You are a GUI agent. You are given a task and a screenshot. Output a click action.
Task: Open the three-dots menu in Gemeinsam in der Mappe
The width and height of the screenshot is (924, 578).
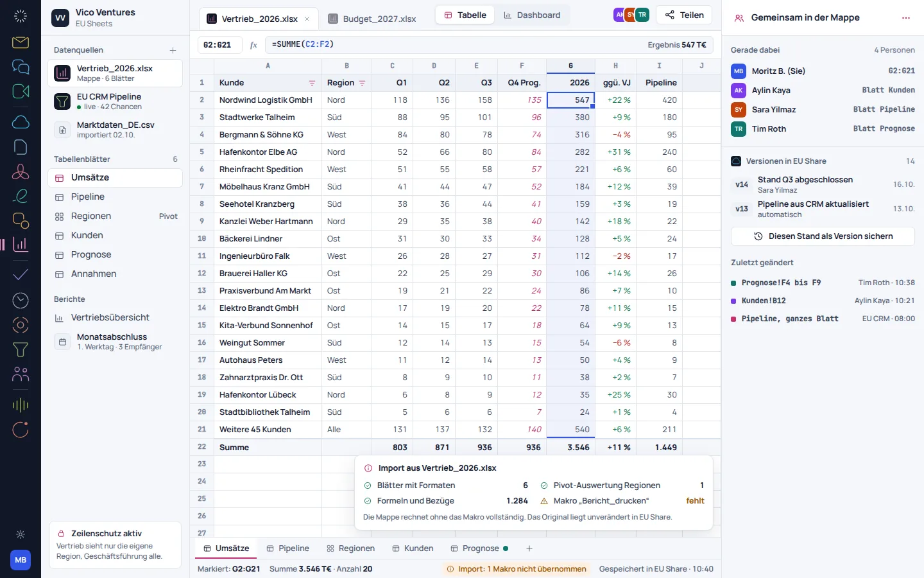pyautogui.click(x=906, y=18)
